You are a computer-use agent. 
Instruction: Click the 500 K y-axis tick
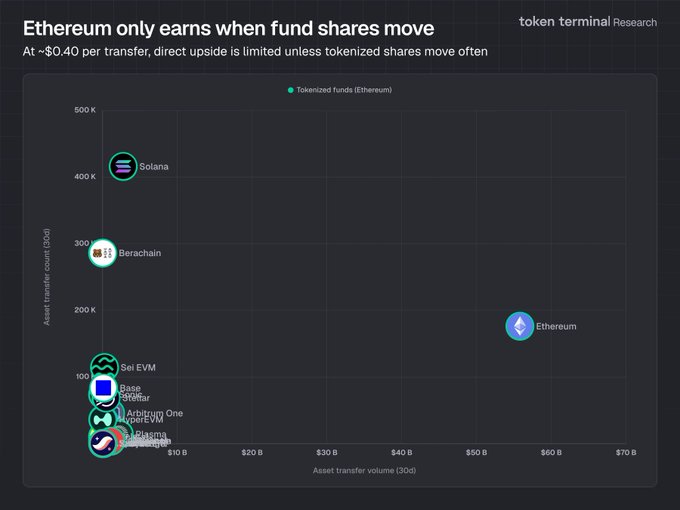click(x=85, y=110)
